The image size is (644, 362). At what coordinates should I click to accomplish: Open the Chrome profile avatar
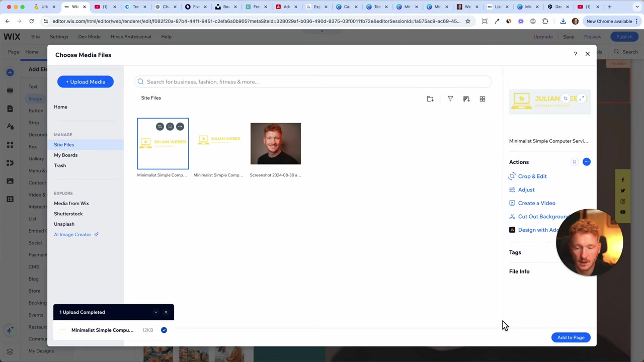575,21
